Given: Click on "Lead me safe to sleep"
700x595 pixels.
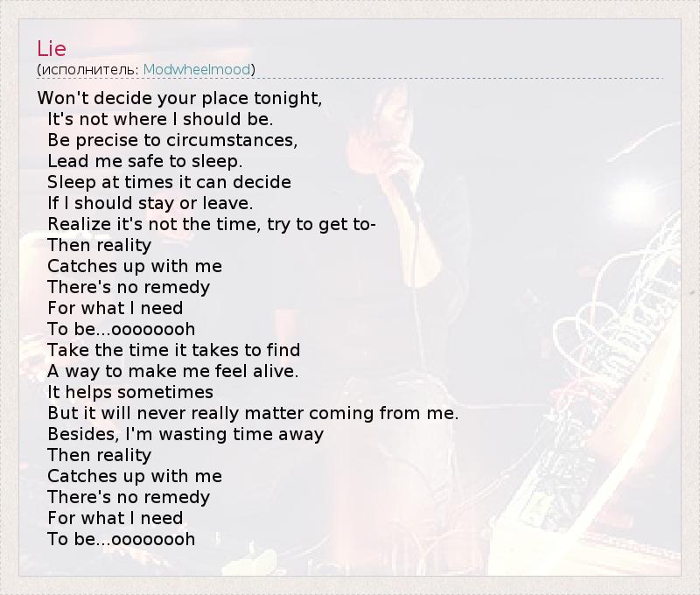Looking at the screenshot, I should coord(144,161).
